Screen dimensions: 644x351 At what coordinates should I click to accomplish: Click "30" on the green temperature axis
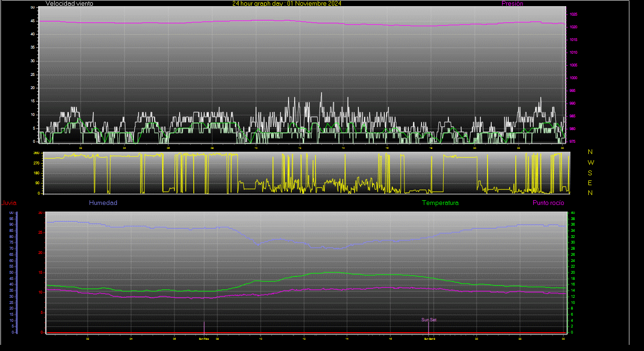click(x=573, y=243)
